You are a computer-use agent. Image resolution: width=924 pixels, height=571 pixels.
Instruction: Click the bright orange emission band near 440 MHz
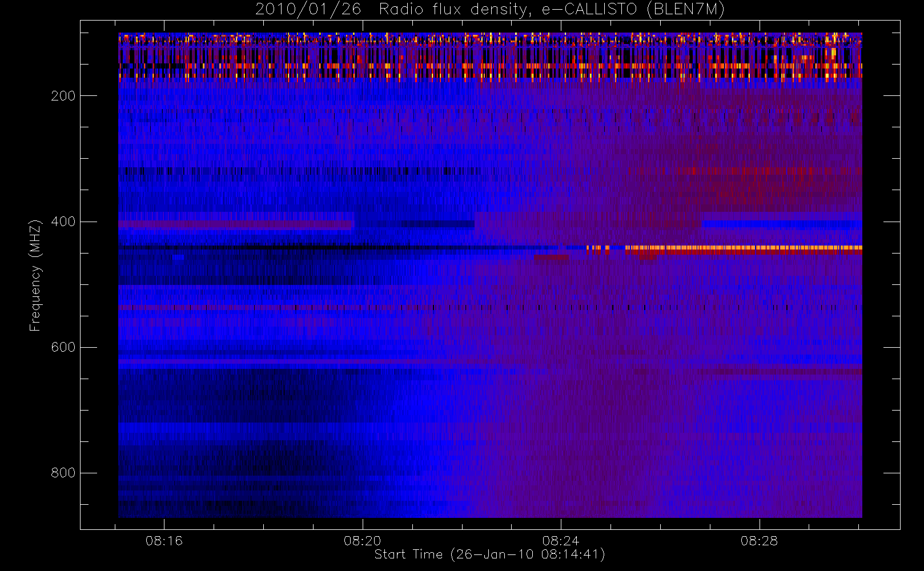[742, 248]
